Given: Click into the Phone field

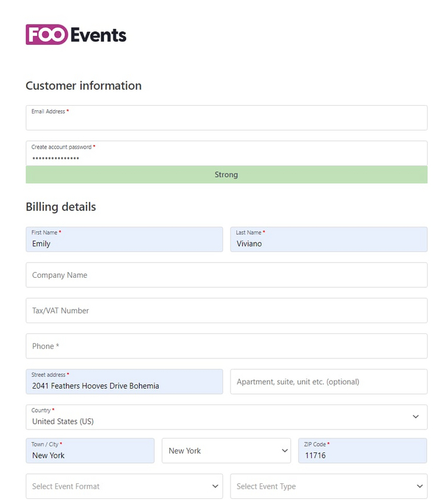Looking at the screenshot, I should click(226, 346).
